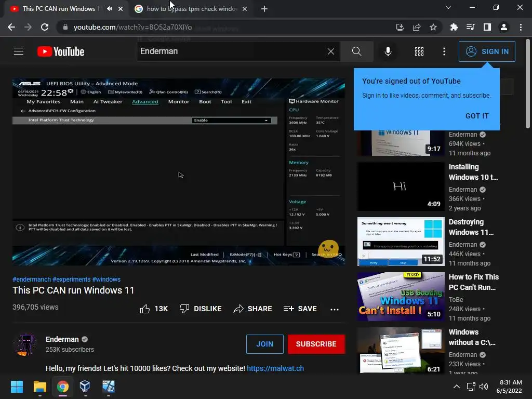Viewport: 532px width, 399px height.
Task: Click the YouTube search magnifier button
Action: (x=356, y=51)
